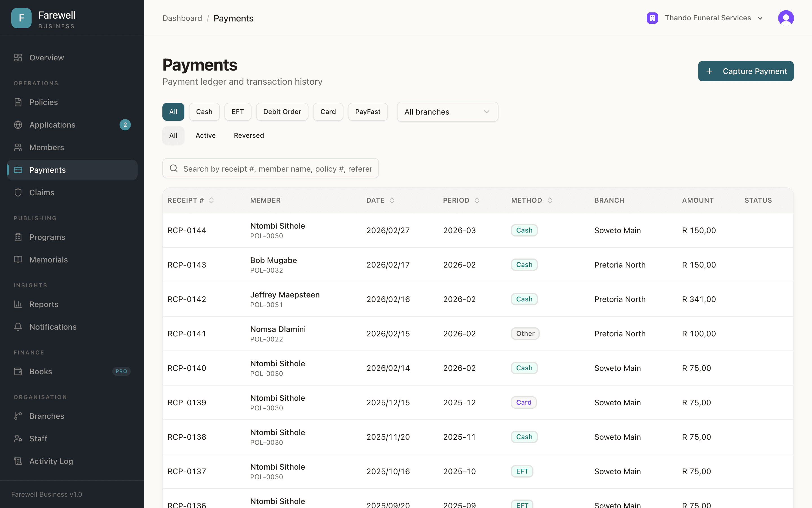This screenshot has height=508, width=812.
Task: Click the Farewell Business logo icon
Action: click(x=21, y=18)
